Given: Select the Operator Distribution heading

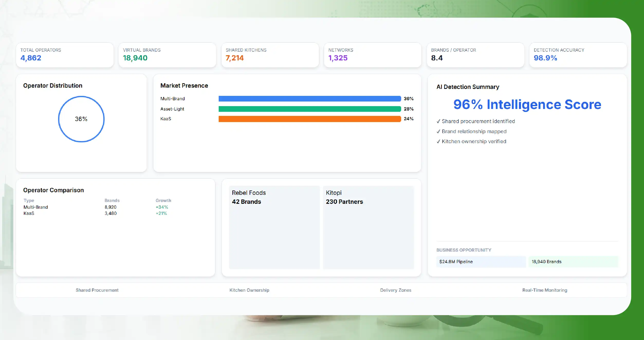Looking at the screenshot, I should pyautogui.click(x=53, y=86).
